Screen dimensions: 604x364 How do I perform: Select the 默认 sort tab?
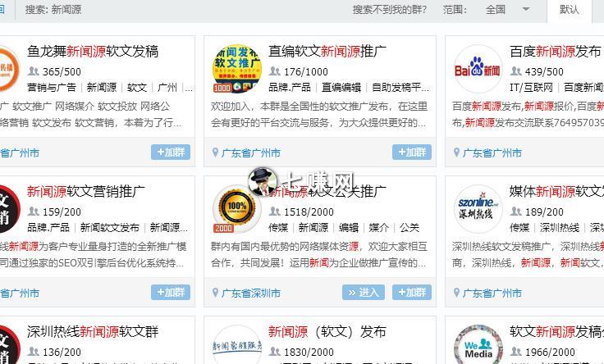click(569, 10)
